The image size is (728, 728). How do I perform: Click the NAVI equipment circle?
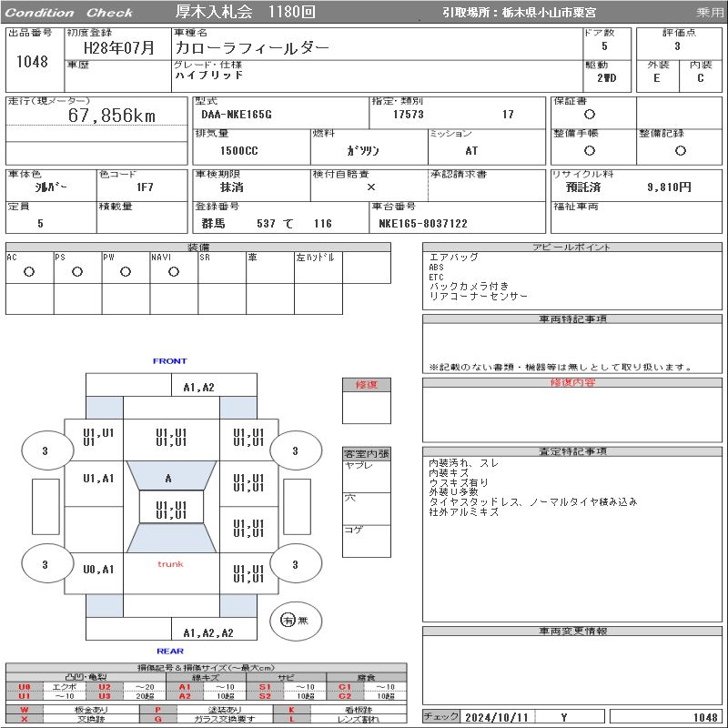(x=174, y=271)
